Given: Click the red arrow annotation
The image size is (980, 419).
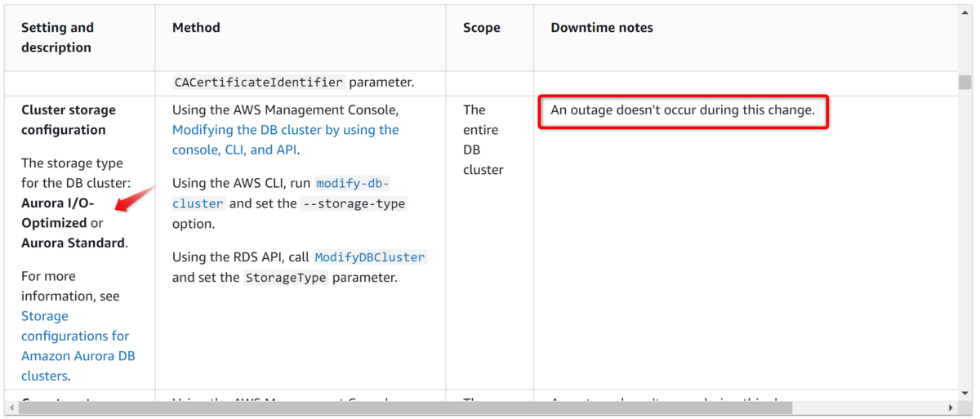Looking at the screenshot, I should pos(135,198).
